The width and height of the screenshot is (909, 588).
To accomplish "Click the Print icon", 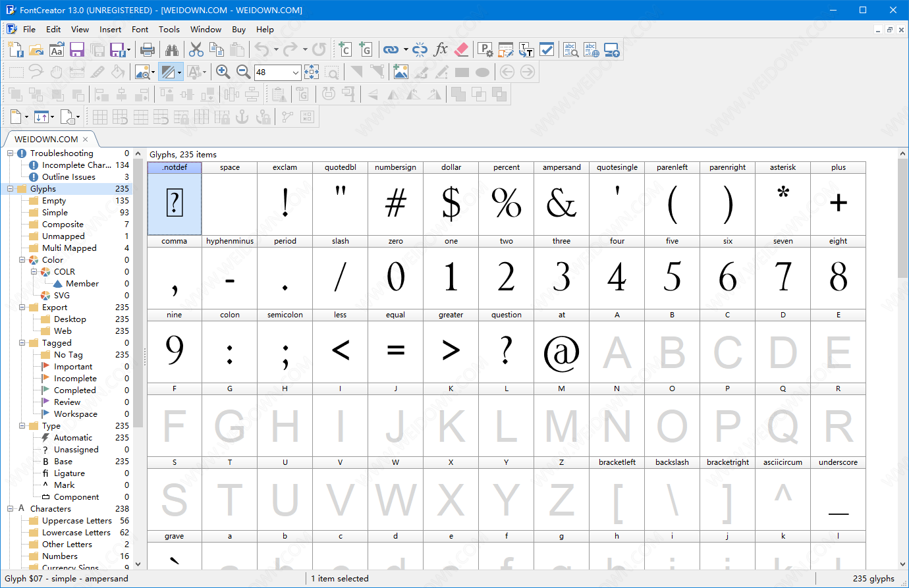I will (x=148, y=49).
